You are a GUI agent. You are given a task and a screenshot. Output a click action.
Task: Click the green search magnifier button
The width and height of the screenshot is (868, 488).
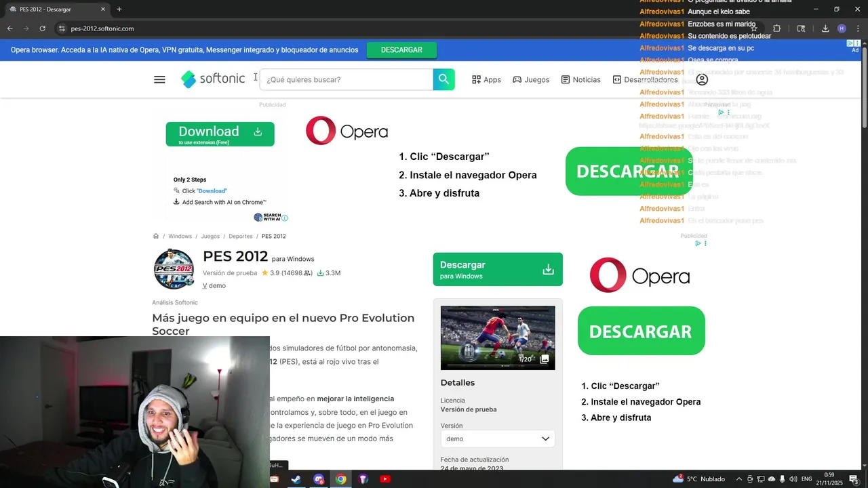443,79
